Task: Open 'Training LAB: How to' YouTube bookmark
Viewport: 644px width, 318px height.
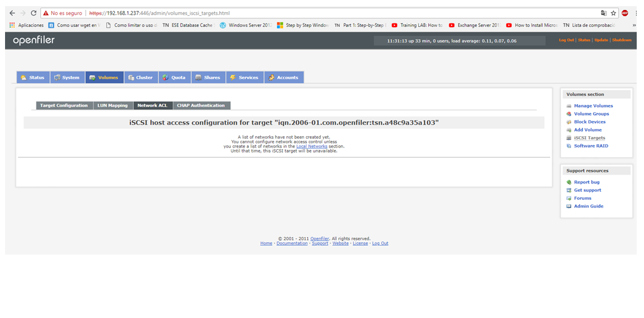Action: [x=418, y=25]
